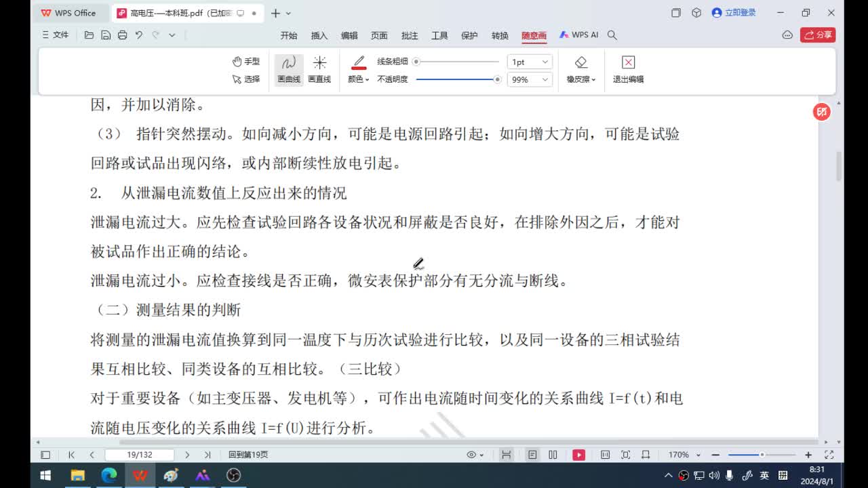Click the orange floating assistant icon
This screenshot has height=488, width=868.
pos(822,112)
